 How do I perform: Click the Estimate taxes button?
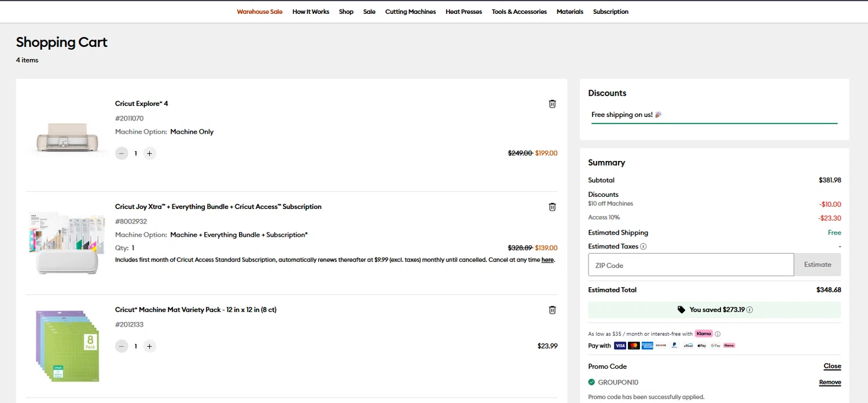(817, 265)
